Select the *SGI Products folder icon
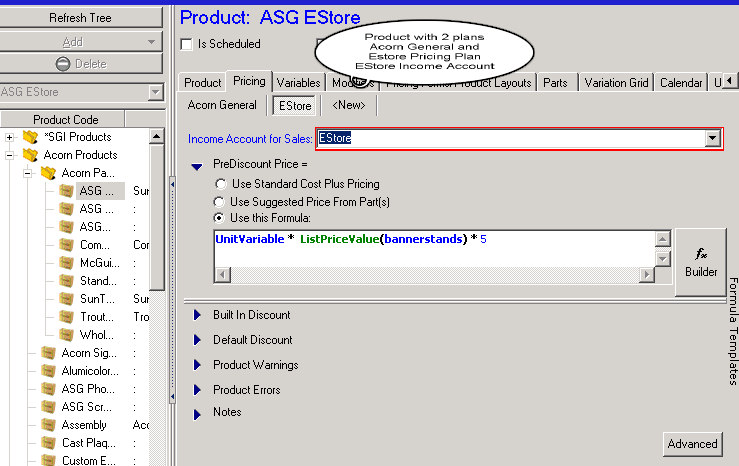 30,137
